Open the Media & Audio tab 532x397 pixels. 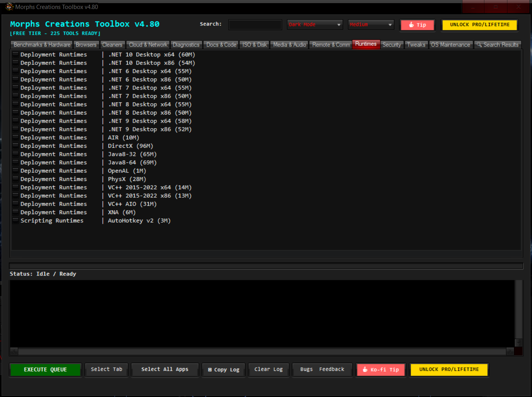pos(290,45)
